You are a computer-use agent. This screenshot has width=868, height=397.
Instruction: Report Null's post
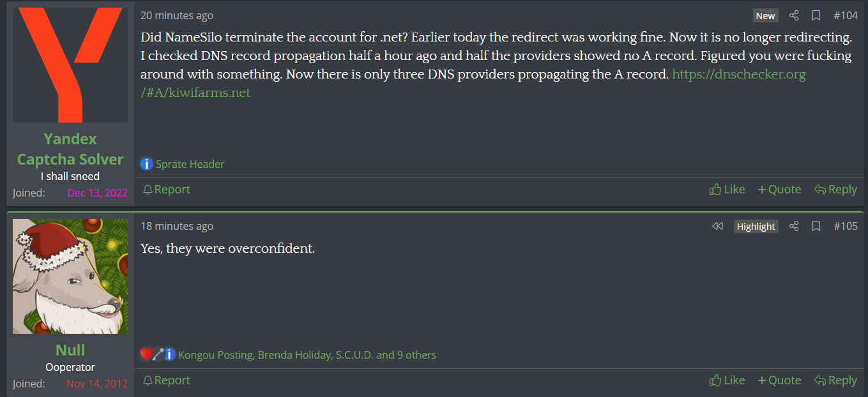click(166, 380)
